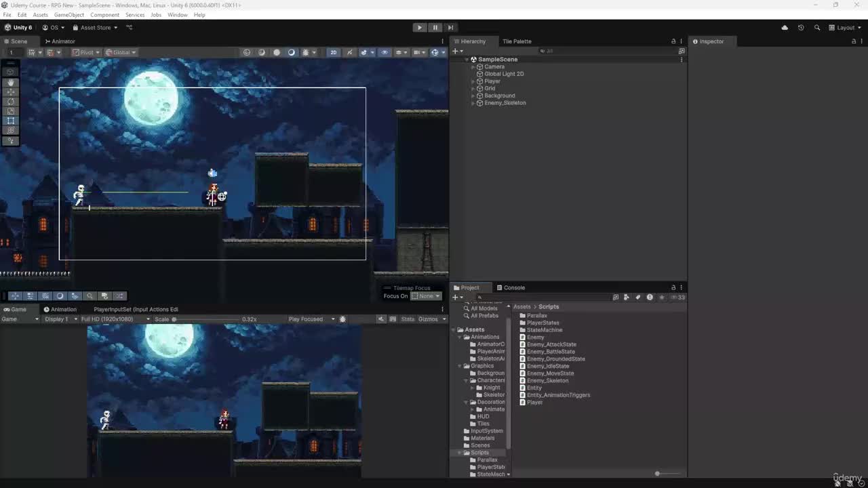Open the Full HD resolution dropdown
Screen dimensions: 868x488
coord(114,319)
